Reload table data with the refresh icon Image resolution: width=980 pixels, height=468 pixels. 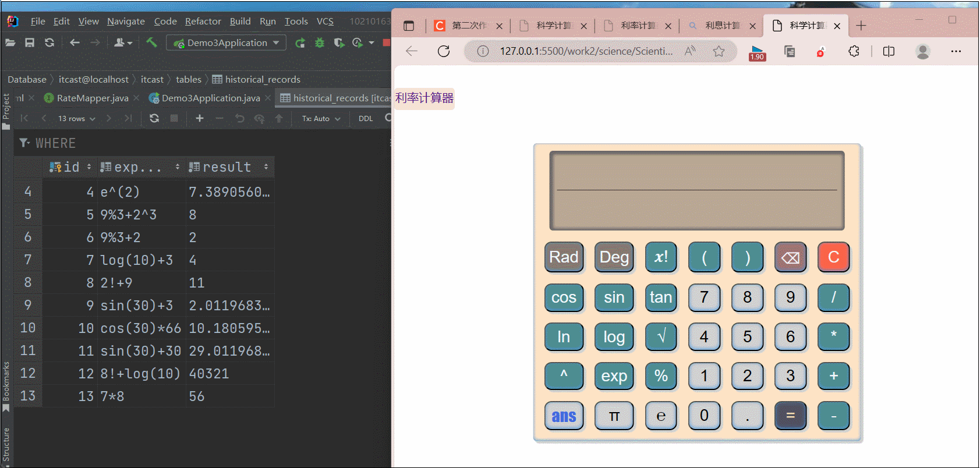click(x=154, y=118)
